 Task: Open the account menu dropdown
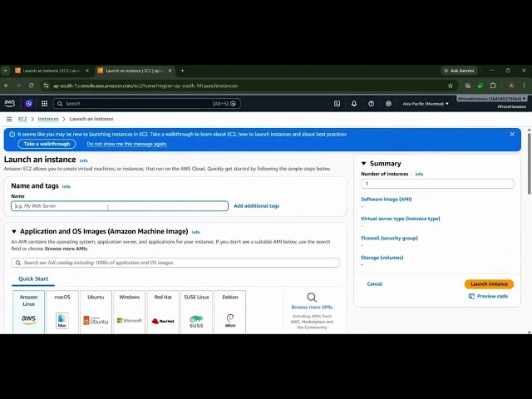[491, 99]
